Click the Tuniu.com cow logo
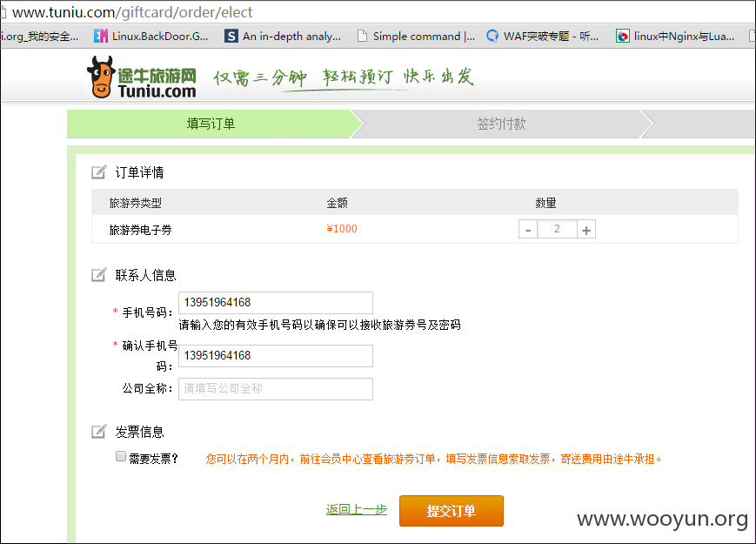This screenshot has width=756, height=544. pos(142,77)
